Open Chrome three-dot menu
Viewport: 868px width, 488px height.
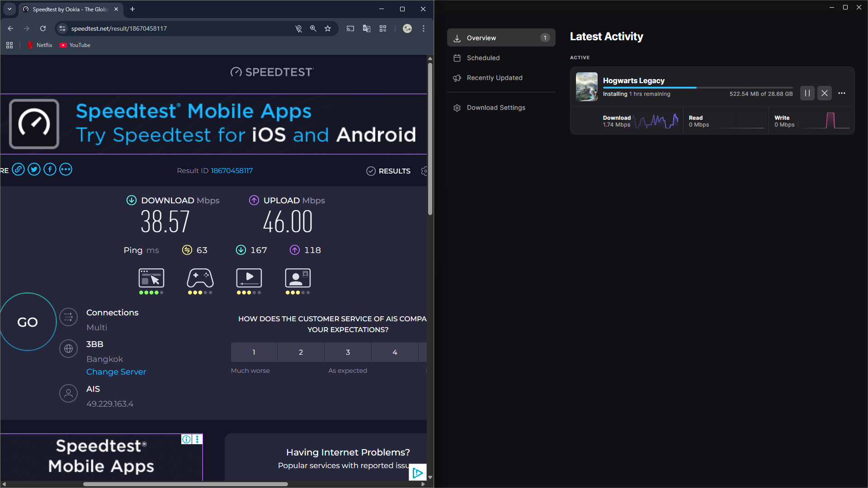[x=424, y=28]
